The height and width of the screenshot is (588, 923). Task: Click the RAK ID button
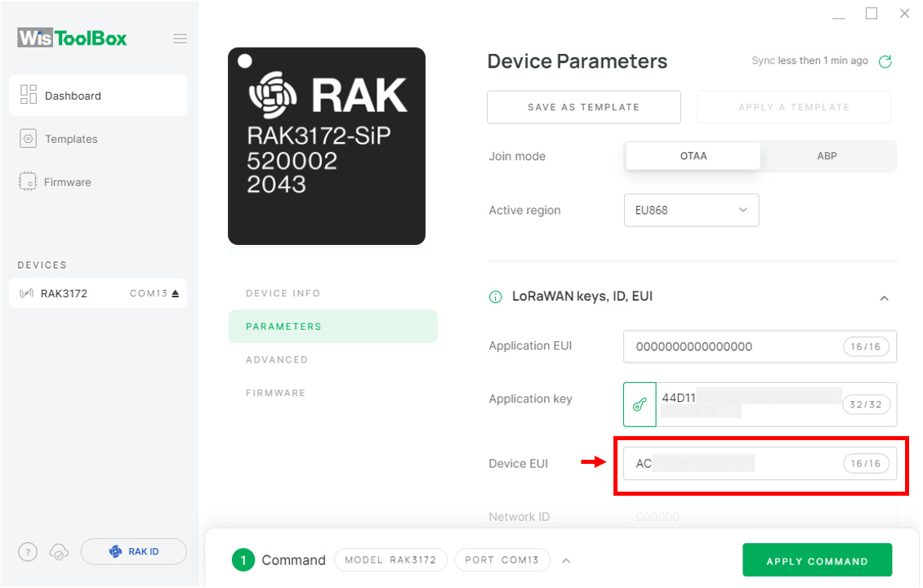click(134, 552)
